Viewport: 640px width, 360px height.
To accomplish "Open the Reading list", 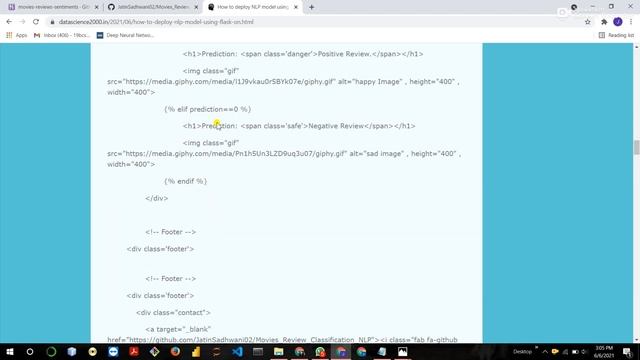I will coord(616,36).
